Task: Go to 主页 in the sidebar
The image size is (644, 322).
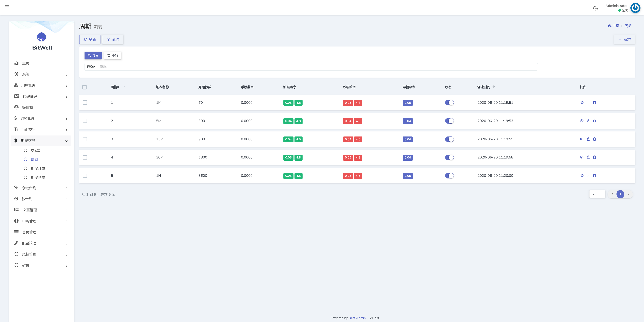Action: [x=25, y=63]
